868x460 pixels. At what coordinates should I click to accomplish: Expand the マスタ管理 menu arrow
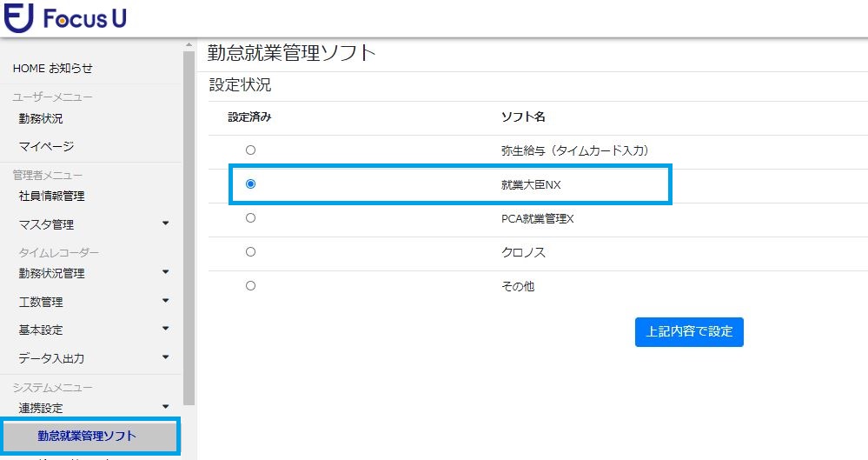(165, 223)
